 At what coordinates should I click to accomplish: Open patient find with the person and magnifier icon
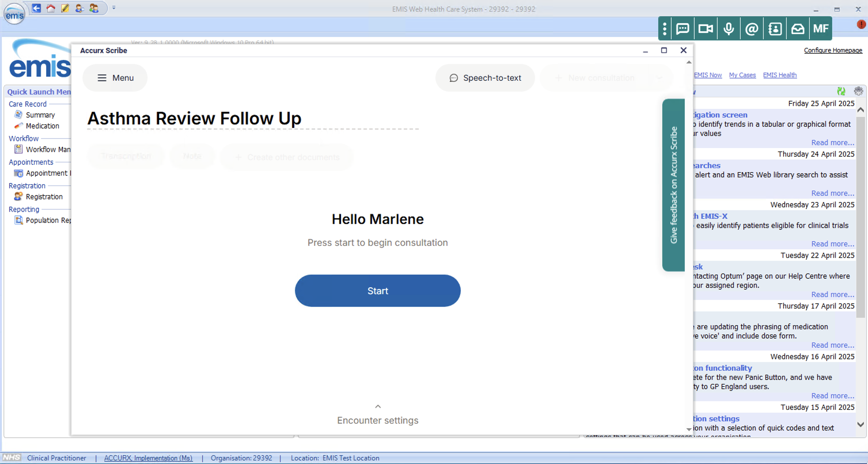[x=79, y=8]
